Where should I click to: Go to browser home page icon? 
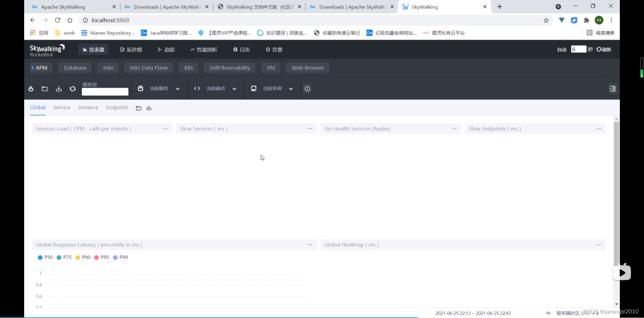pos(70,20)
